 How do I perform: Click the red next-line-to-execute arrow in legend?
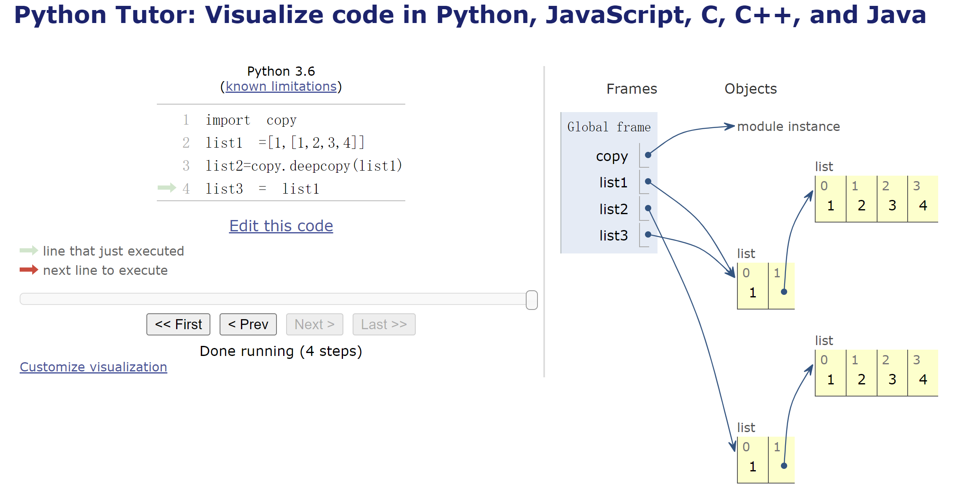(x=29, y=270)
